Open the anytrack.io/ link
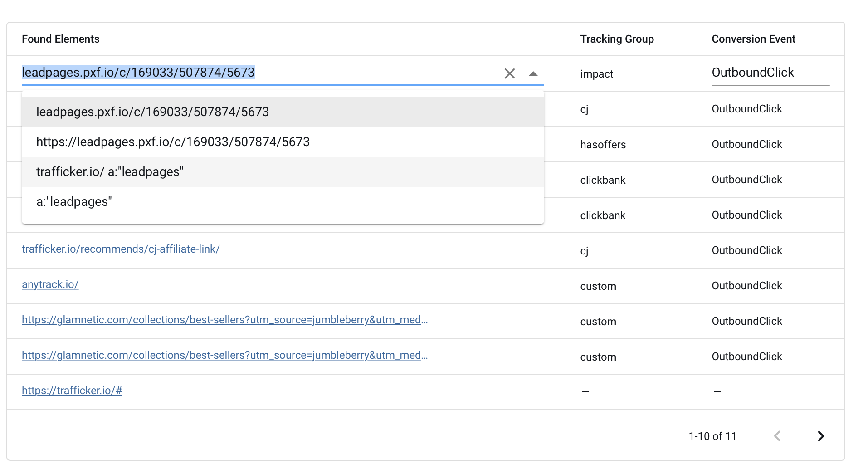The width and height of the screenshot is (868, 469). [50, 284]
